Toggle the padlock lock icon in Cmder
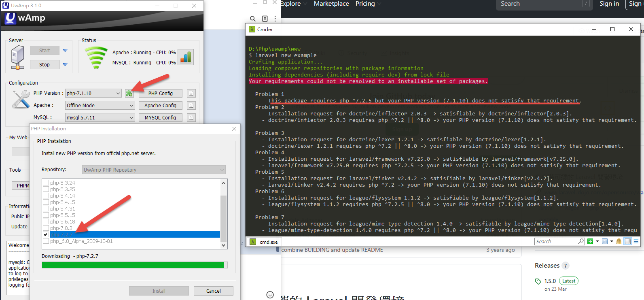 [x=619, y=241]
